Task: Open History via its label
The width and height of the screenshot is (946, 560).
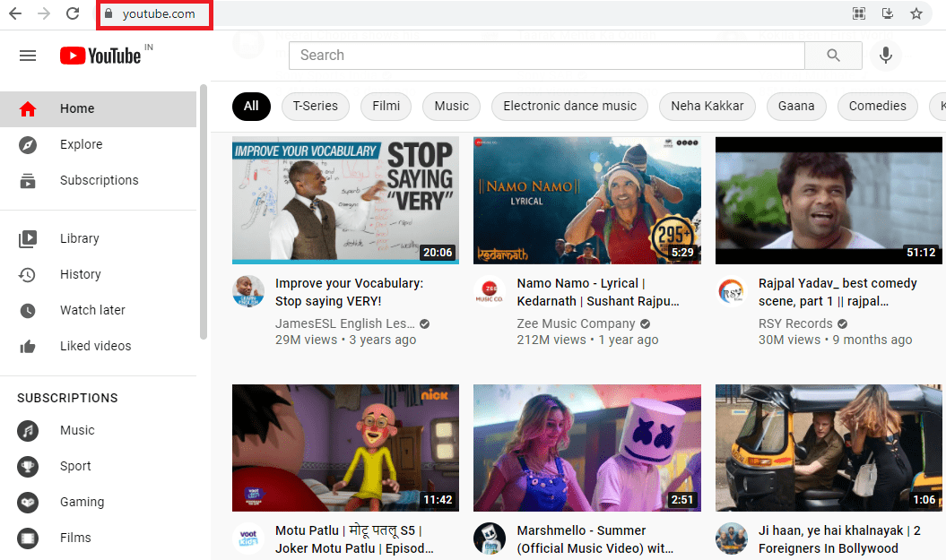Action: 80,274
